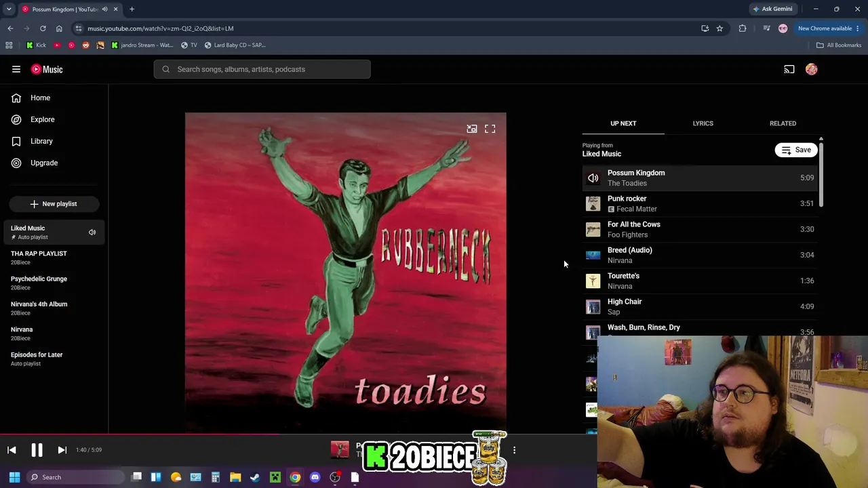Open Chrome home page button
Viewport: 868px width, 488px height.
point(59,28)
